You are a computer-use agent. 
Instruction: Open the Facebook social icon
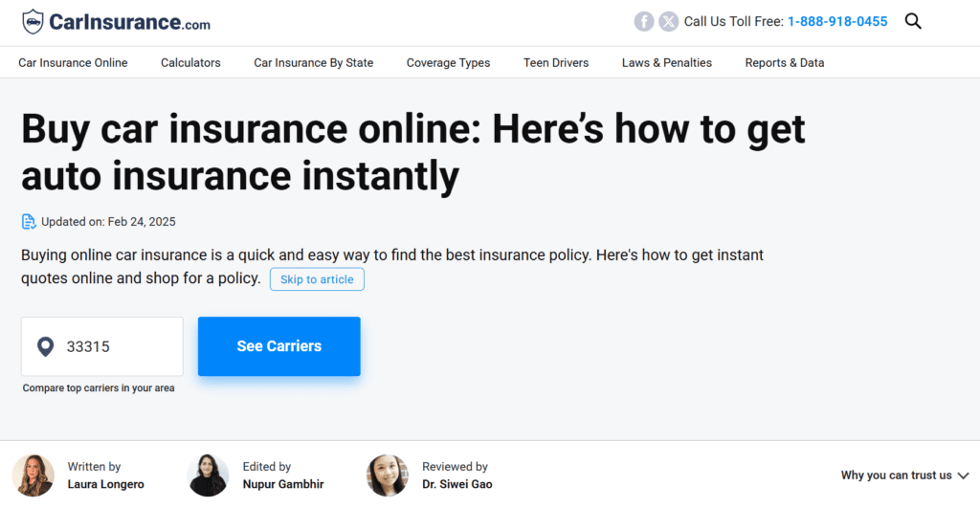coord(644,21)
